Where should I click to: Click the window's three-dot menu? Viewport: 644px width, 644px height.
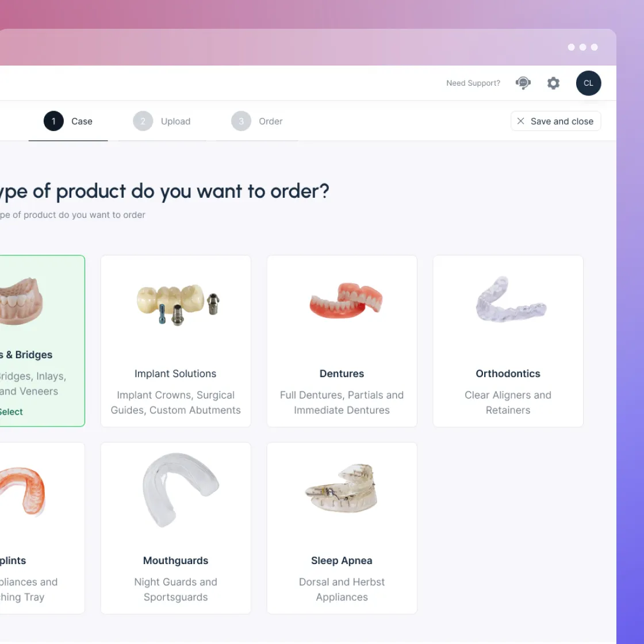point(582,47)
